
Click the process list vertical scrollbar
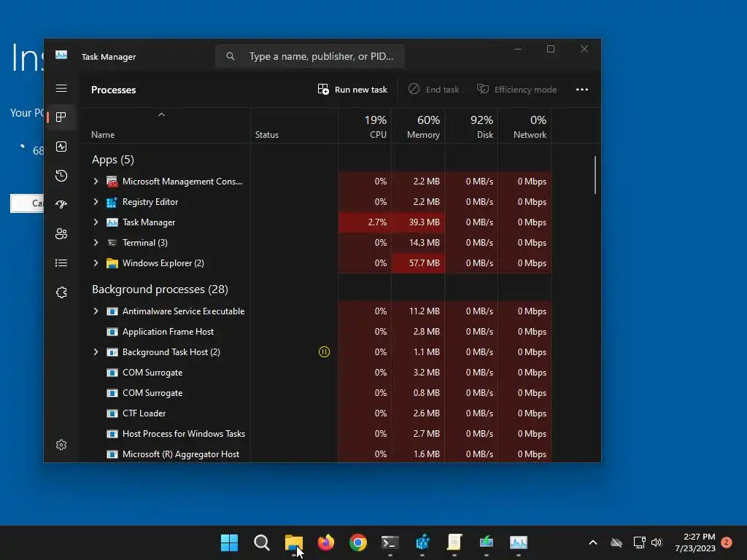tap(595, 175)
